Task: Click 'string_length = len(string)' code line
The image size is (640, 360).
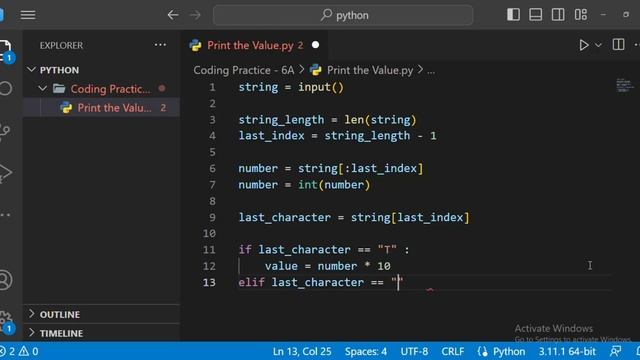Action: [327, 120]
